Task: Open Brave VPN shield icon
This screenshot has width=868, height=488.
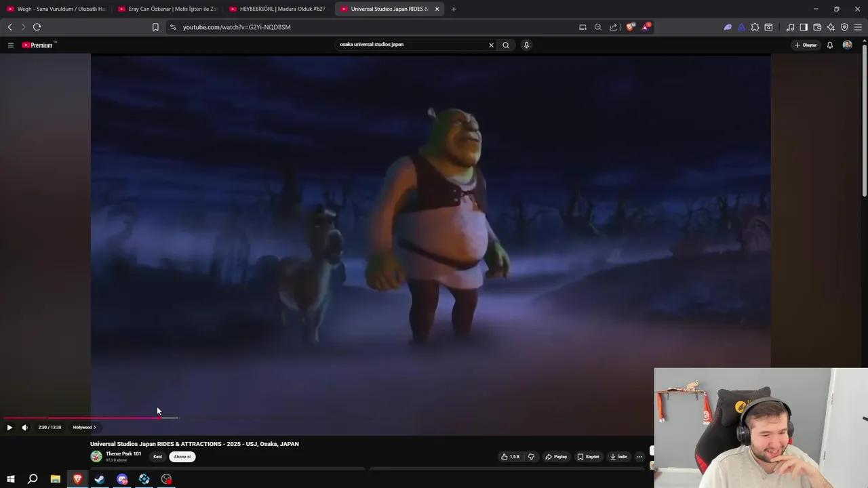Action: click(x=844, y=27)
